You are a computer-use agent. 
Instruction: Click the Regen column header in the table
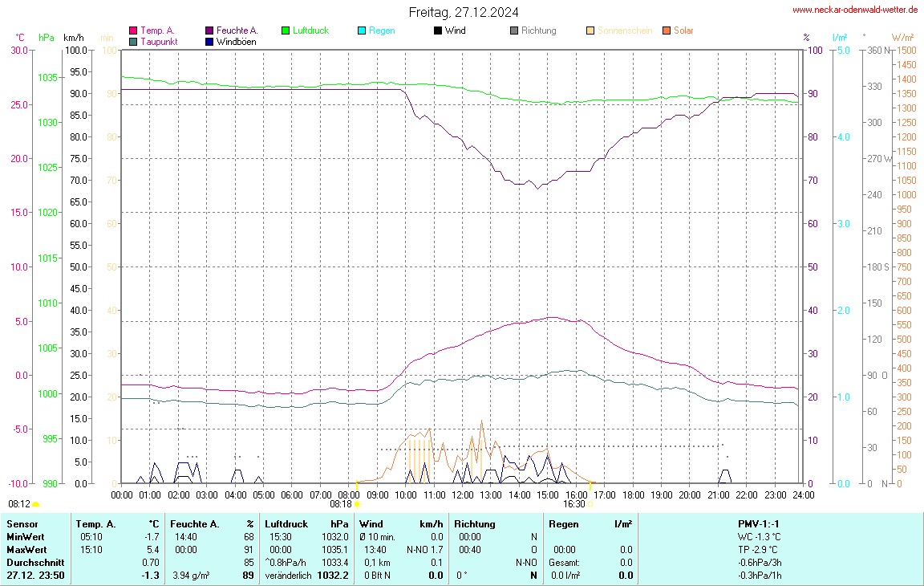tap(564, 523)
